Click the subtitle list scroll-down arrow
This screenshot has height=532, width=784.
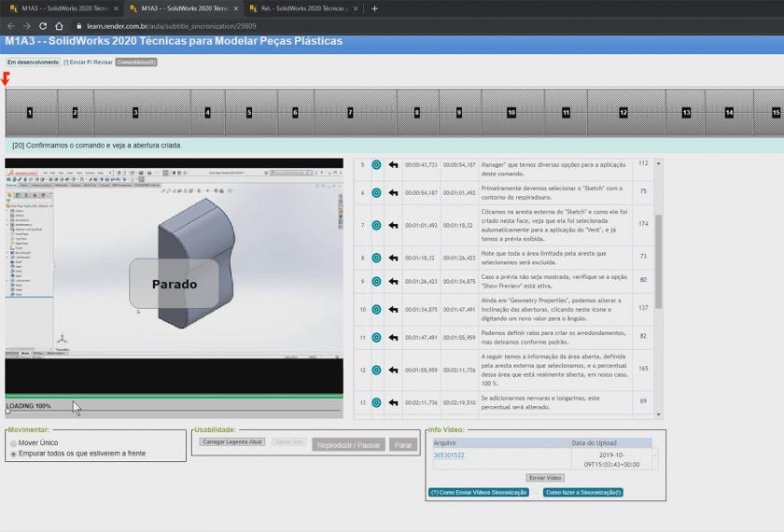(659, 414)
